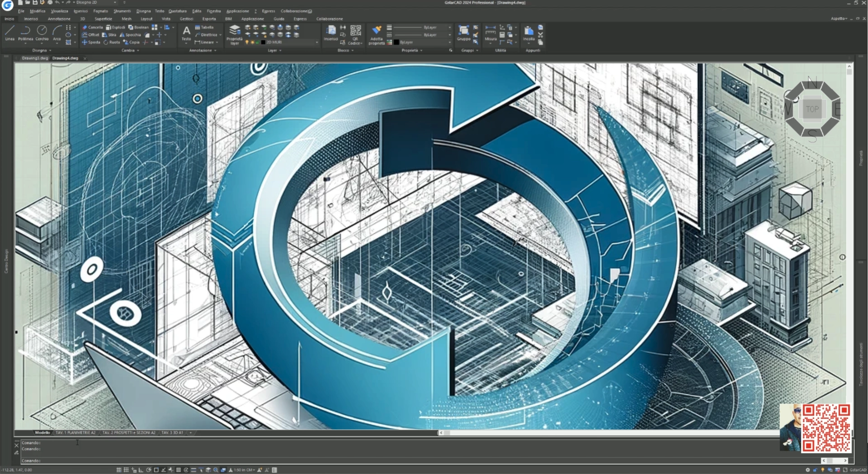Open layout tab TAV. 2 PROSPETTI e SEZIONI A2
The width and height of the screenshot is (868, 474).
coord(129,433)
